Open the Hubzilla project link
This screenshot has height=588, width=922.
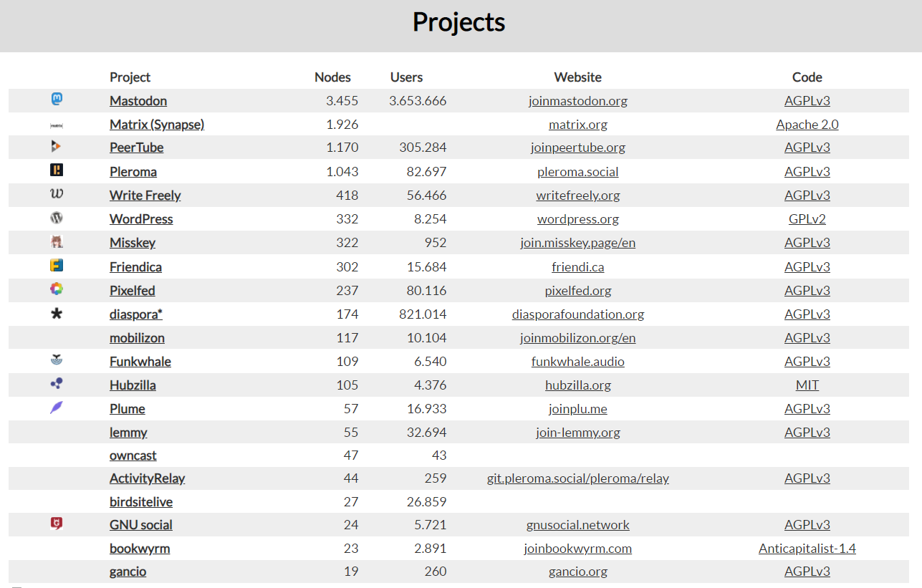[x=133, y=385]
